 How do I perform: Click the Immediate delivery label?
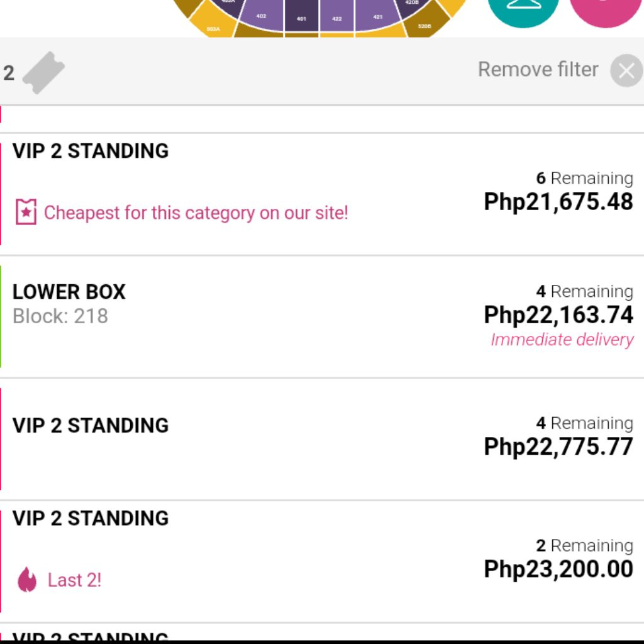562,340
